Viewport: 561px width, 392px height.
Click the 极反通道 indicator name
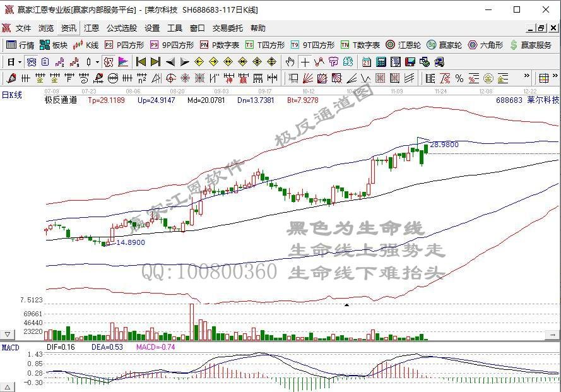61,100
